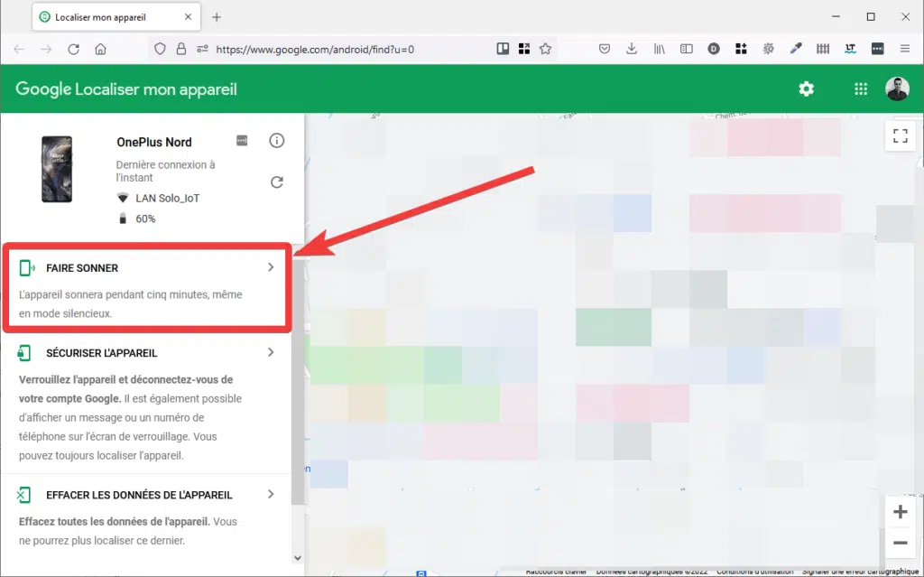Open the LanguageTool extension icon
Image resolution: width=924 pixels, height=577 pixels.
click(850, 49)
